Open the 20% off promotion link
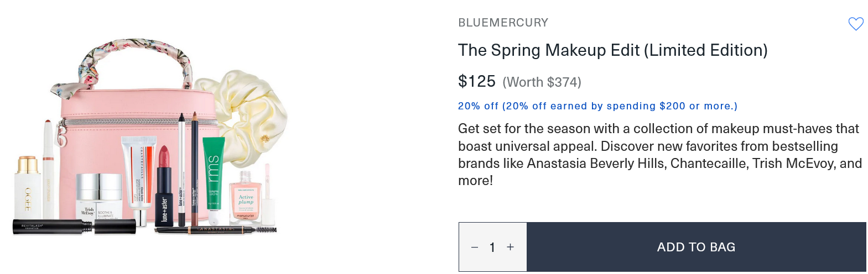 (597, 106)
